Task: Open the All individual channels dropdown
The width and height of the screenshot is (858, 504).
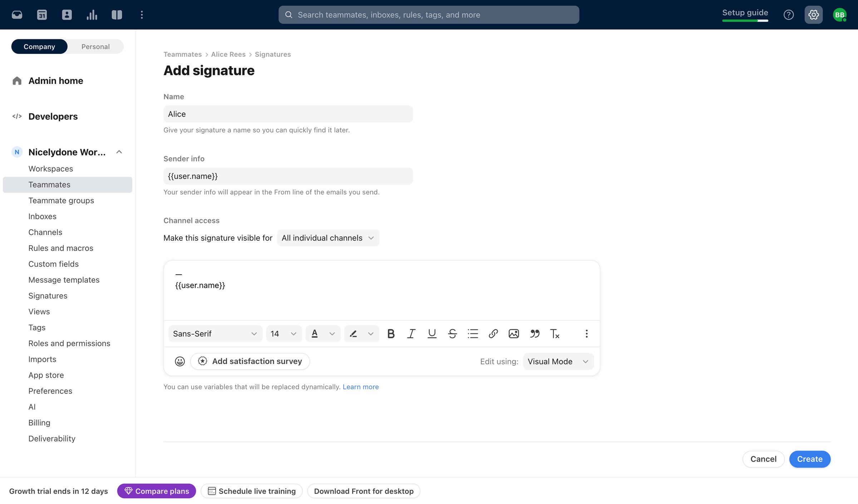Action: [328, 238]
